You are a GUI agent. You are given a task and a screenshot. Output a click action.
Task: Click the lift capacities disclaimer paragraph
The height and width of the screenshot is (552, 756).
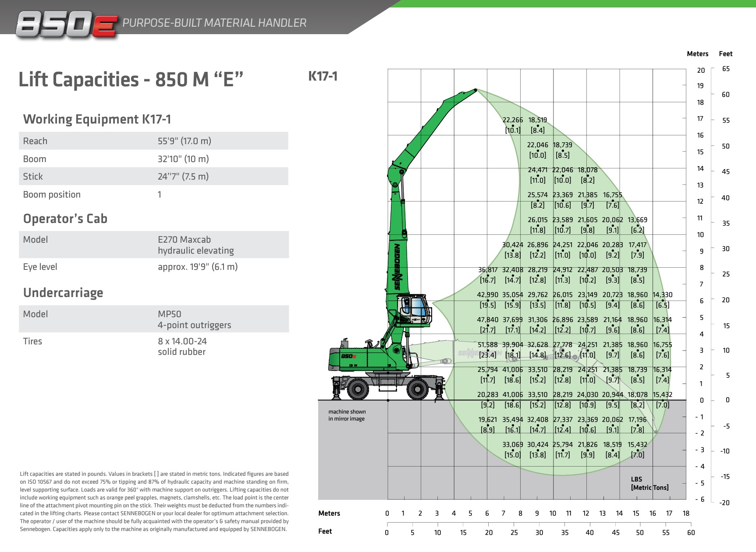point(154,502)
